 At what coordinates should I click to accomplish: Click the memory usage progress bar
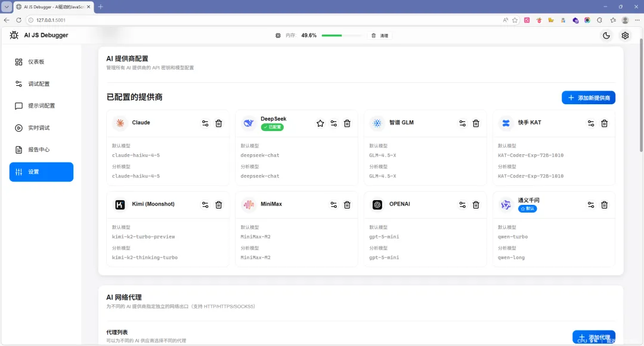tap(342, 36)
